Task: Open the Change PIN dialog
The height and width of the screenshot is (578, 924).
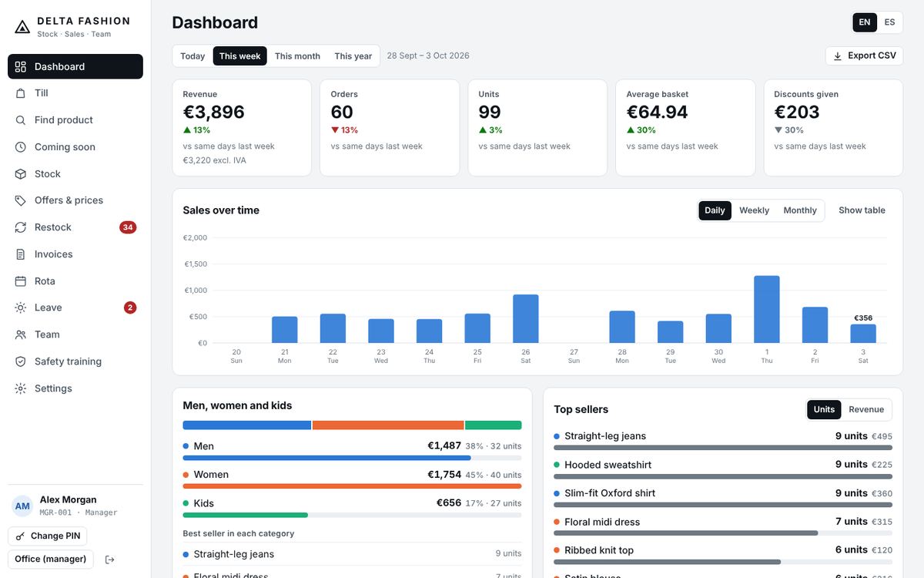Action: click(48, 536)
